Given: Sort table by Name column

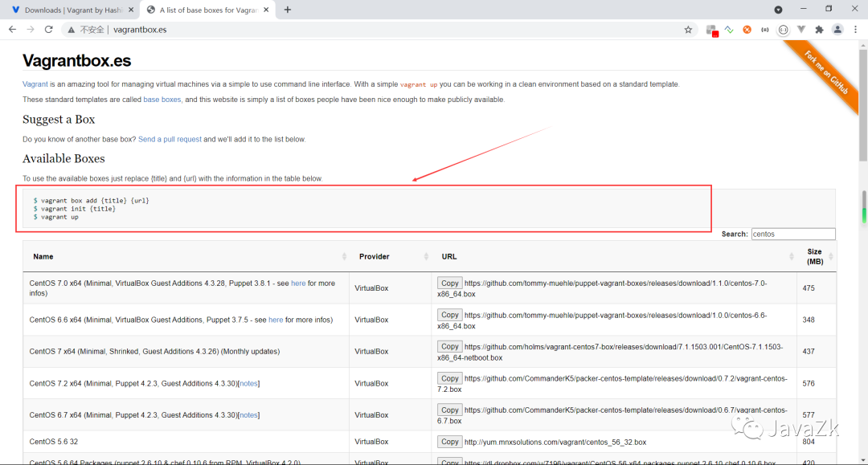Looking at the screenshot, I should pos(186,256).
